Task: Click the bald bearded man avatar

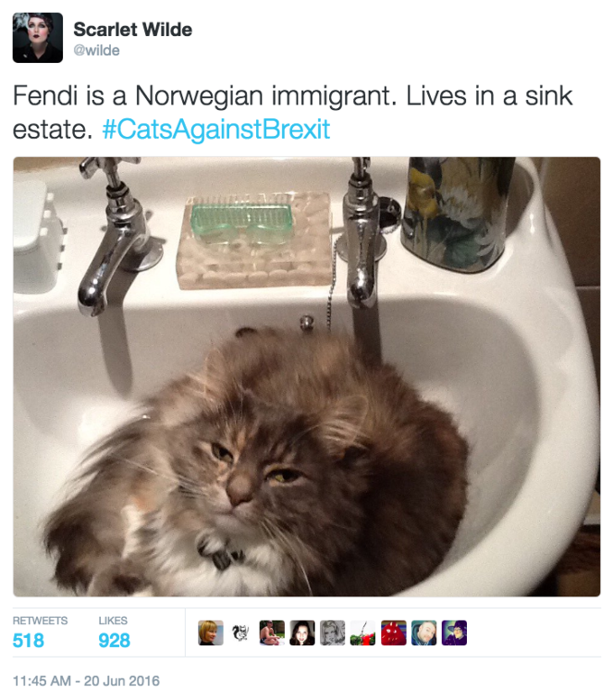Action: pyautogui.click(x=424, y=632)
